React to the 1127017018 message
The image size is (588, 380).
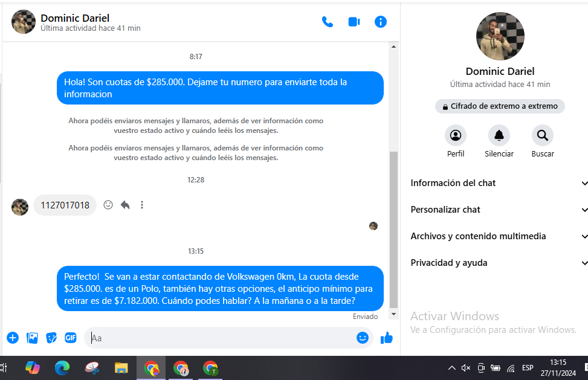point(108,205)
